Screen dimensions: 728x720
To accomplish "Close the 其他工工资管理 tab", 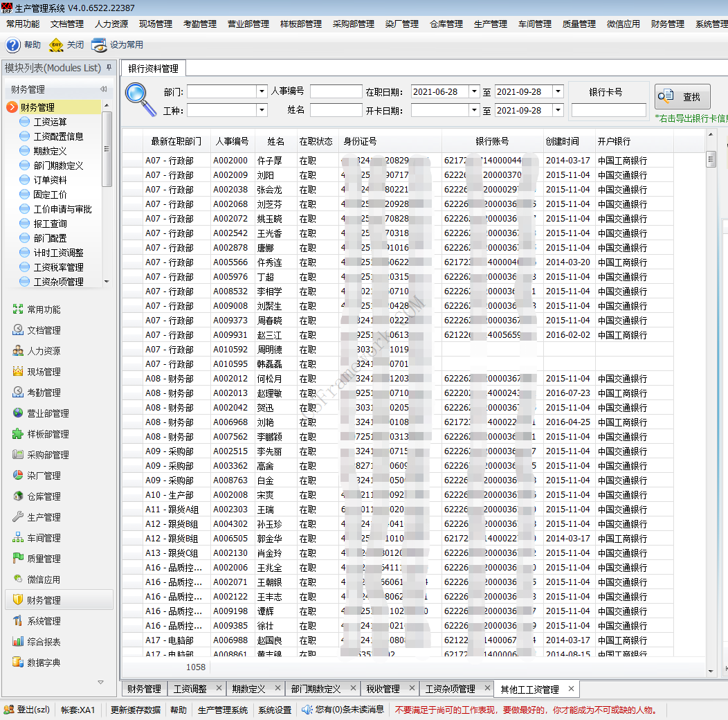I will (572, 688).
